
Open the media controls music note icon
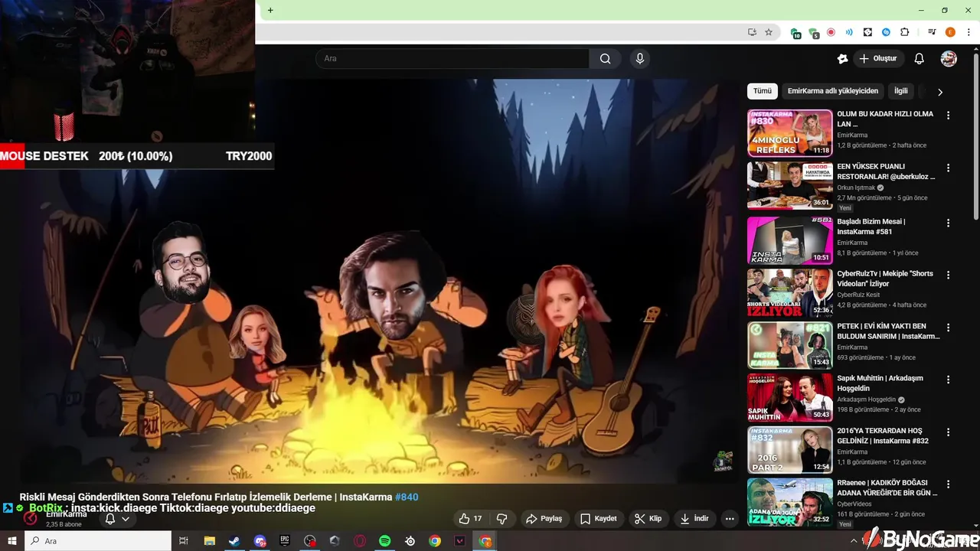pos(932,32)
